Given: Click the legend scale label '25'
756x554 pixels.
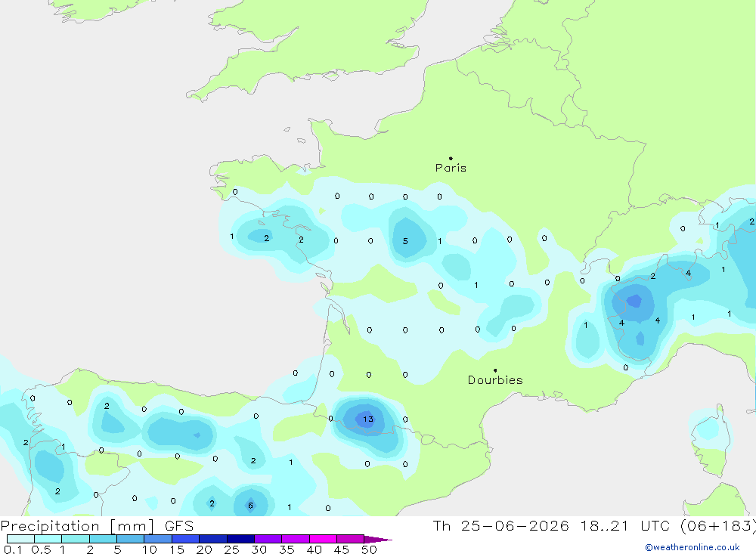Looking at the screenshot, I should 231,549.
